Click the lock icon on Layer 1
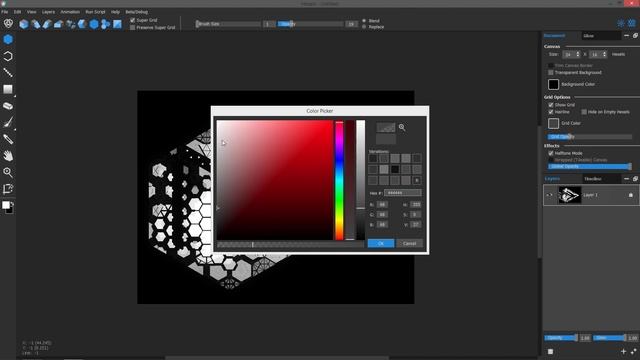This screenshot has width=640, height=360. pyautogui.click(x=631, y=195)
